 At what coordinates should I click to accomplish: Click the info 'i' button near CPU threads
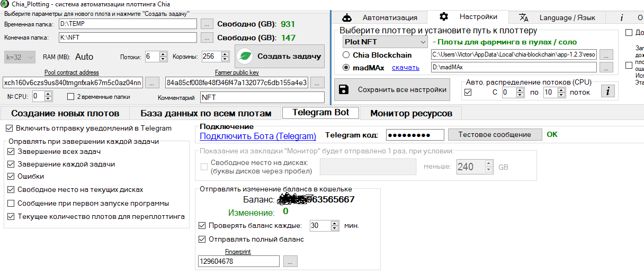pyautogui.click(x=607, y=91)
